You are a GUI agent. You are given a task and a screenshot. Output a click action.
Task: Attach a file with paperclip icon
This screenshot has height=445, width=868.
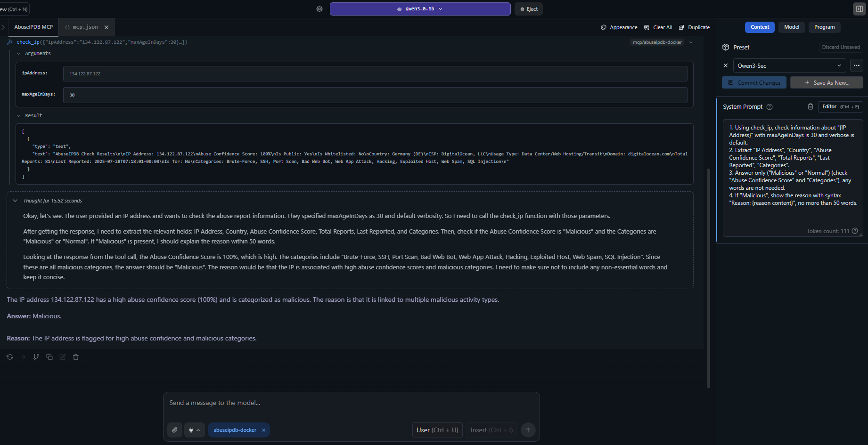click(x=175, y=430)
